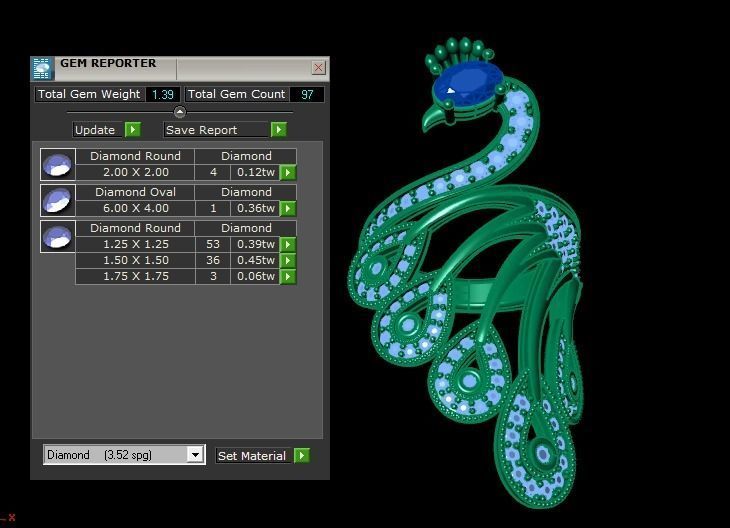Screen dimensions: 730x528
Task: Click green arrow on 1.25 X 1.25 row
Action: pos(288,244)
